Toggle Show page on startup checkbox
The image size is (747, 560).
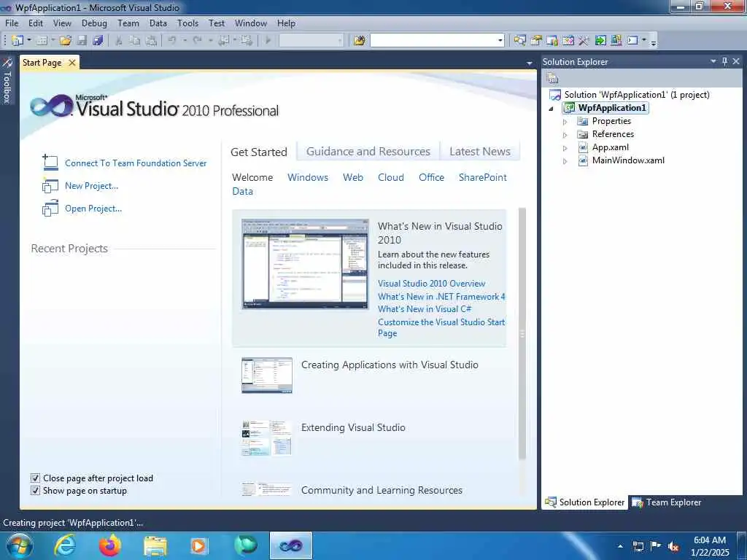coord(35,490)
